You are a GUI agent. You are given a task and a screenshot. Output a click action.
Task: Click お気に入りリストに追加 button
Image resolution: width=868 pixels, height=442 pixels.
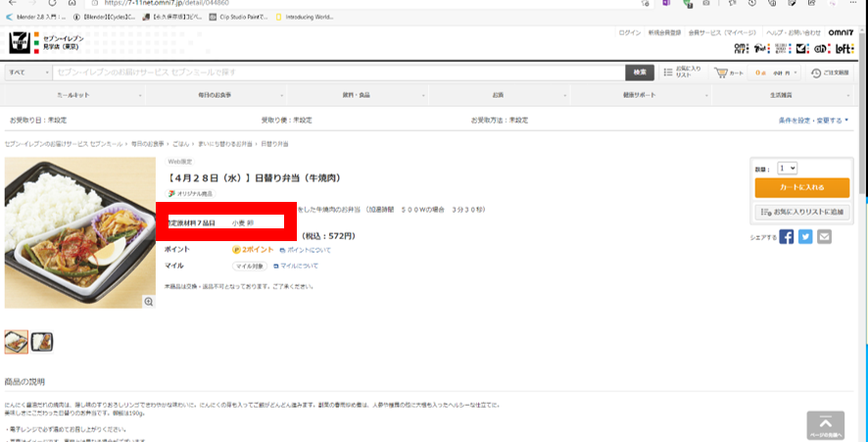pos(802,212)
